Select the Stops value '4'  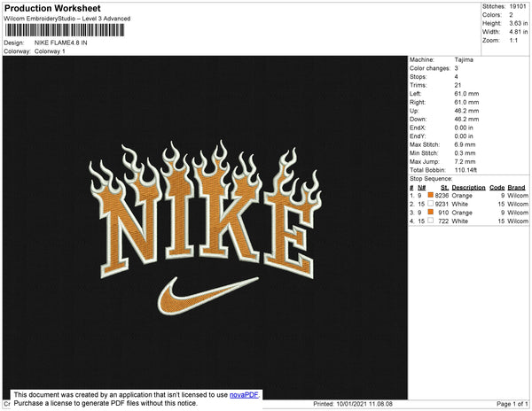[457, 76]
